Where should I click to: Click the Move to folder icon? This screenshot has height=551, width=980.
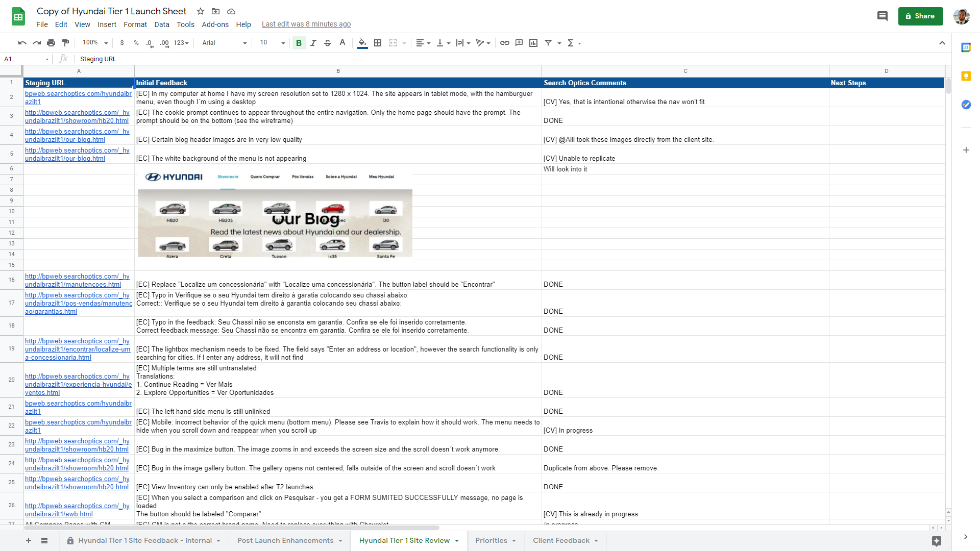(x=216, y=11)
